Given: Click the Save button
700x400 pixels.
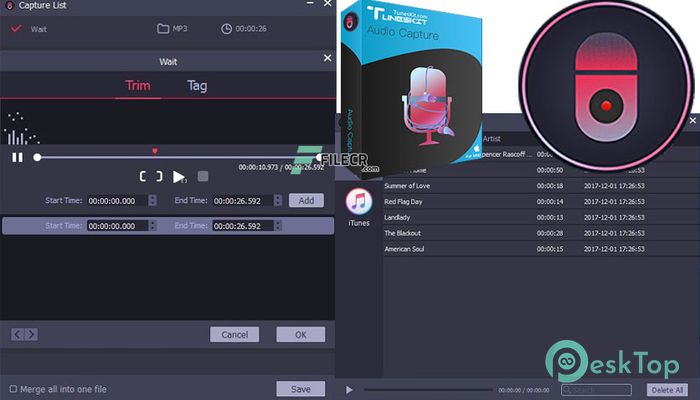Looking at the screenshot, I should click(x=300, y=389).
